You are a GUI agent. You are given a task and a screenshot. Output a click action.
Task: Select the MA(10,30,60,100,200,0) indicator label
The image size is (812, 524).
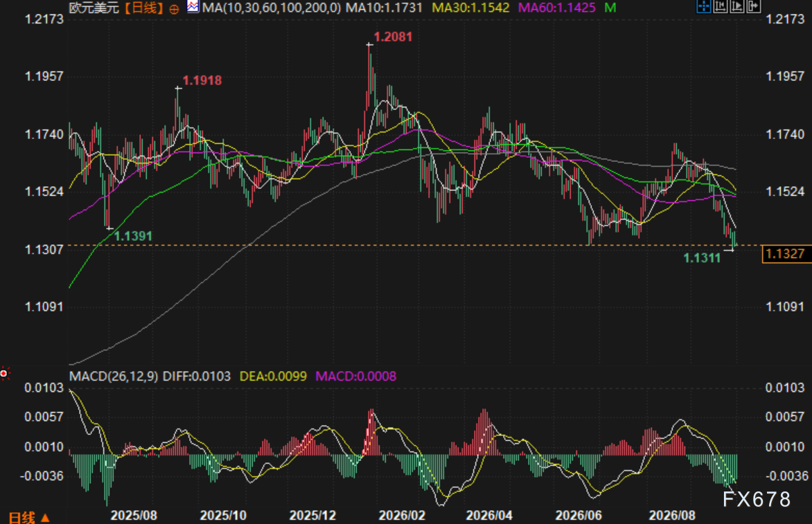click(x=272, y=8)
